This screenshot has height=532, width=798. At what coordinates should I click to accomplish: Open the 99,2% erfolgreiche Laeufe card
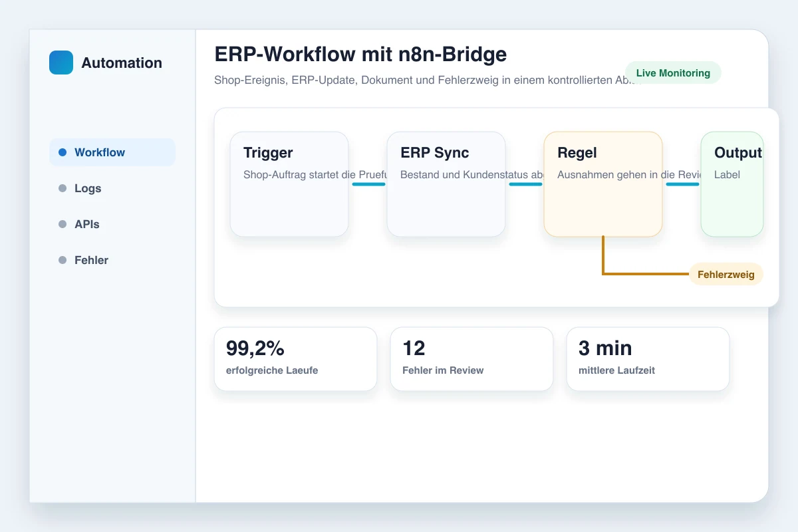coord(295,359)
